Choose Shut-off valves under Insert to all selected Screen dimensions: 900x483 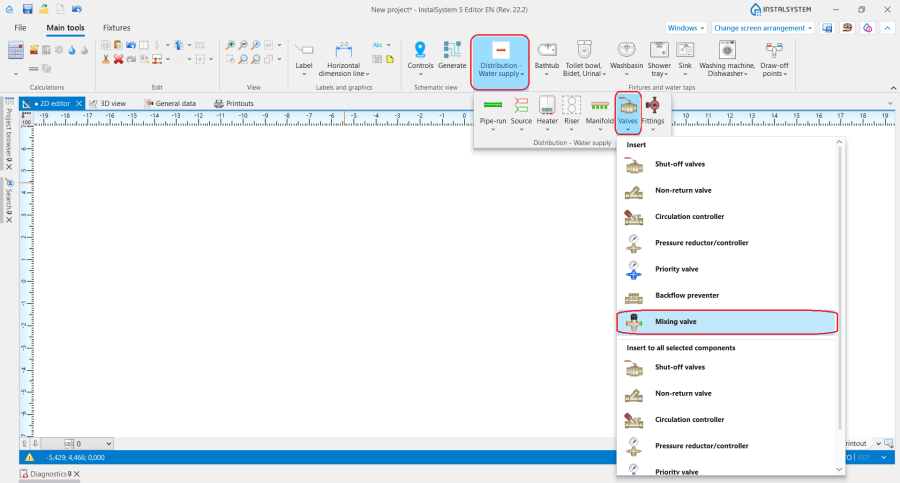[x=727, y=368]
